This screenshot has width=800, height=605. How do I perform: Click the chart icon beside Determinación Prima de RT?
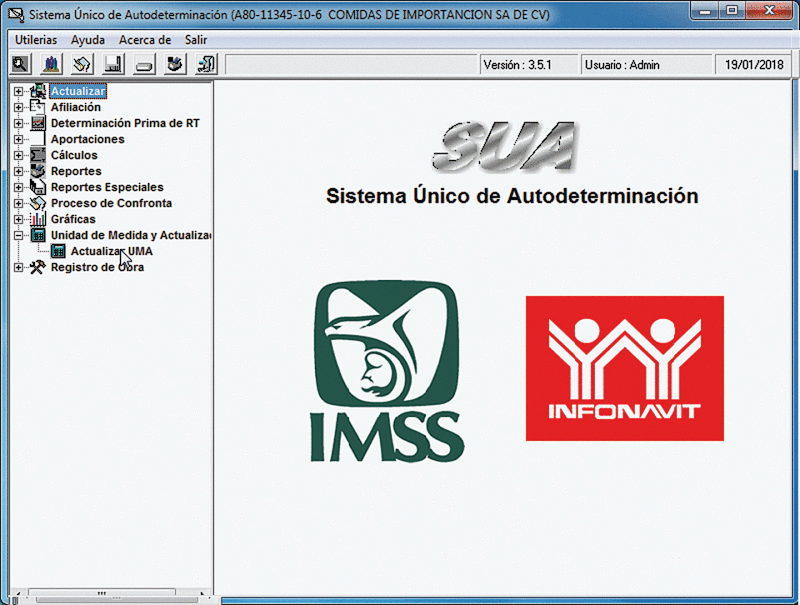pos(38,123)
